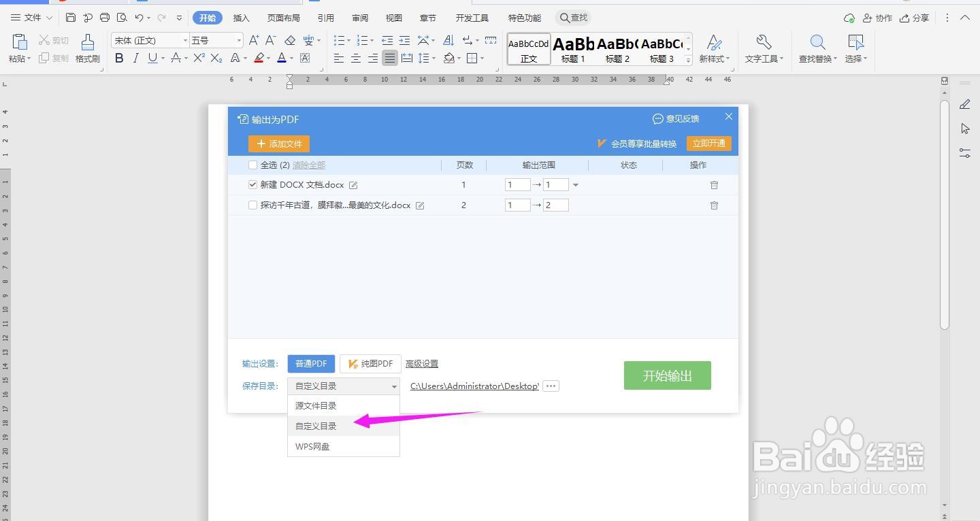The width and height of the screenshot is (980, 521).
Task: Apply bold formatting
Action: 119,58
